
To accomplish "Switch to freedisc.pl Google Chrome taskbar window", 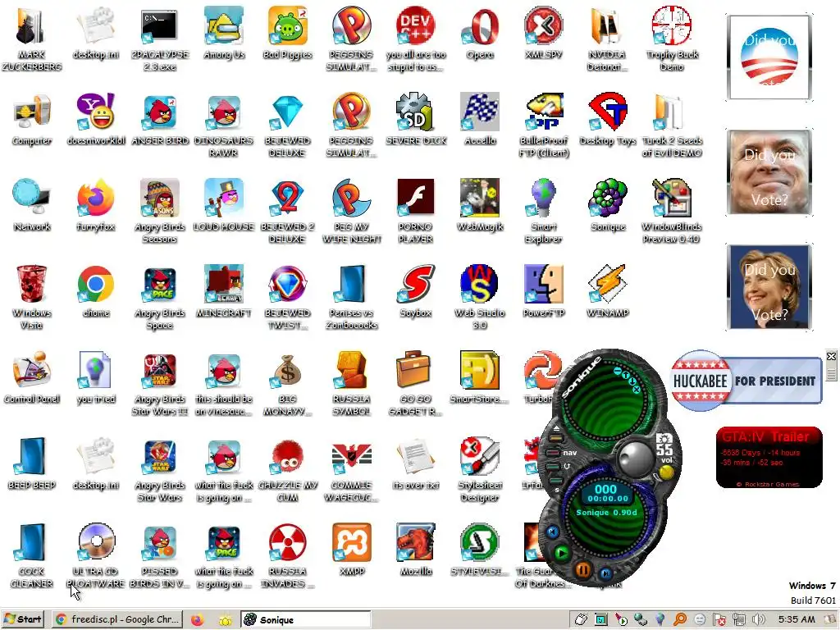I will pyautogui.click(x=118, y=619).
